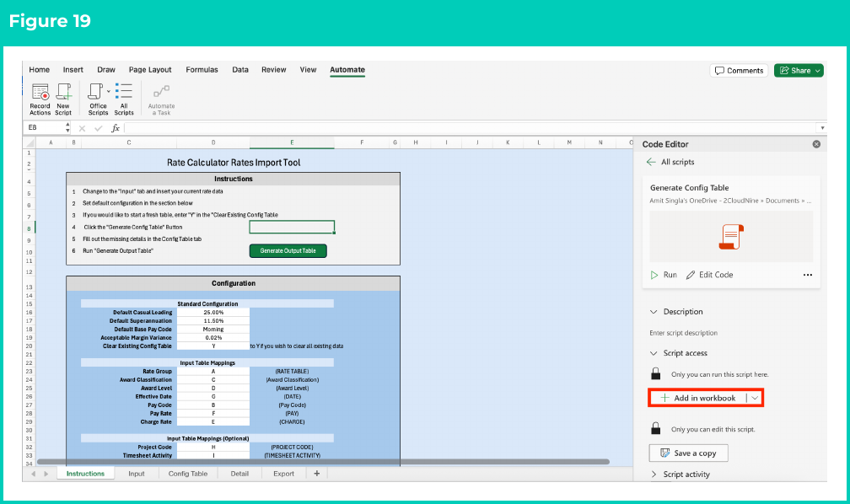This screenshot has width=850, height=504.
Task: Select column D header
Action: (x=213, y=142)
